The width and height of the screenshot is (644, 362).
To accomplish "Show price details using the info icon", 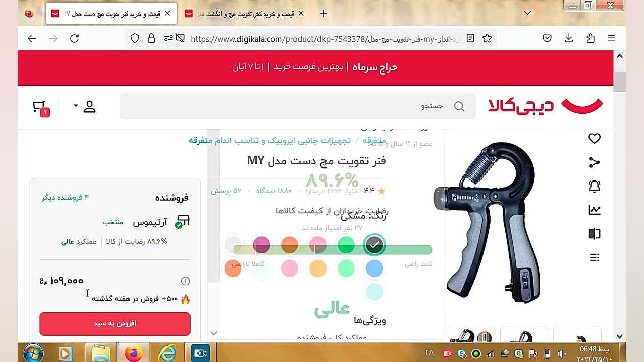I will coord(185,281).
